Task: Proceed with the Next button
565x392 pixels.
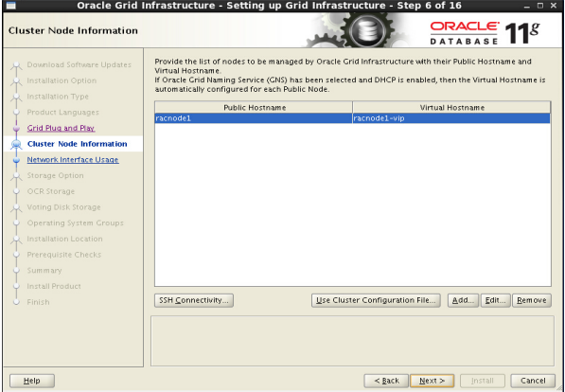Action: click(433, 381)
